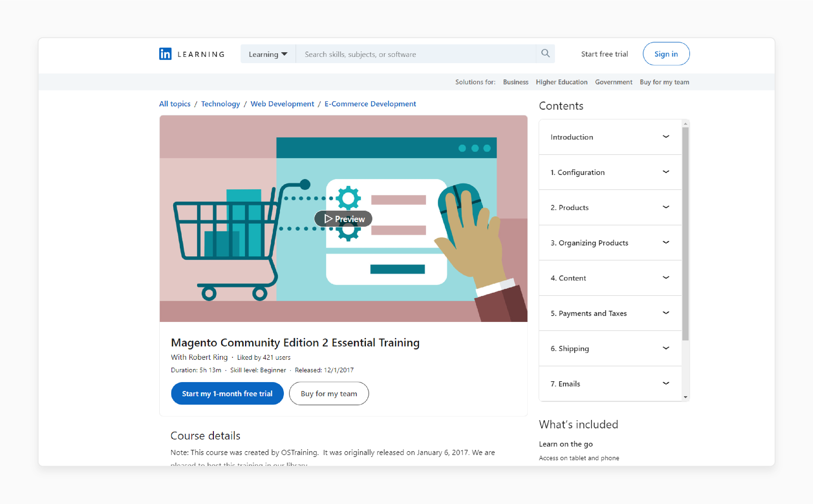813x504 pixels.
Task: Click the Released: 12/1/2017 text
Action: click(324, 370)
